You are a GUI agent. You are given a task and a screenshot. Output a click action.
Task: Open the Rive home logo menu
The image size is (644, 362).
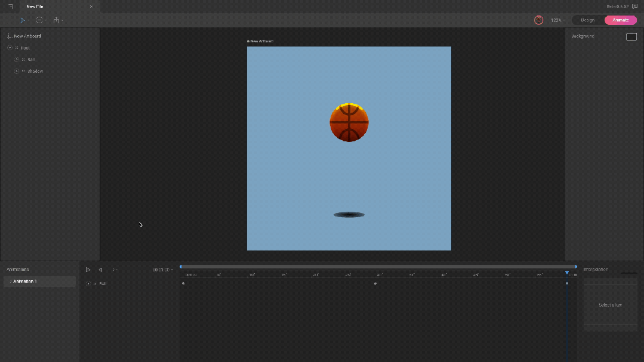point(11,7)
